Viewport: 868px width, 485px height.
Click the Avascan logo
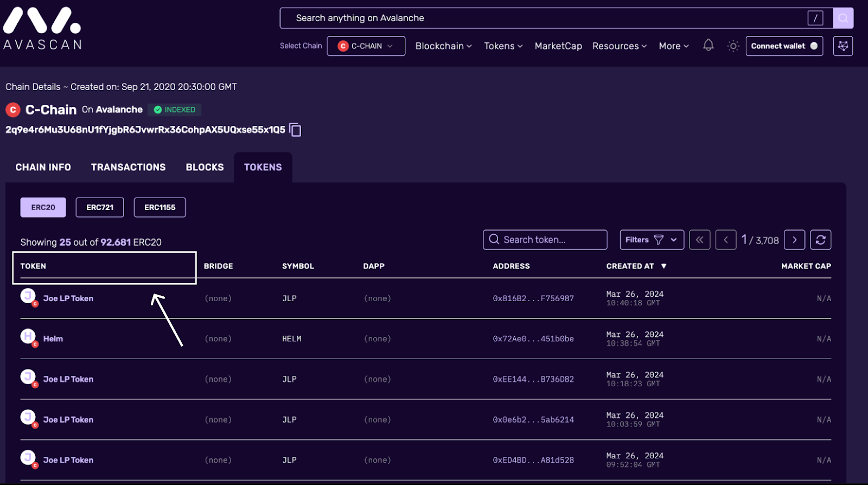(x=42, y=29)
